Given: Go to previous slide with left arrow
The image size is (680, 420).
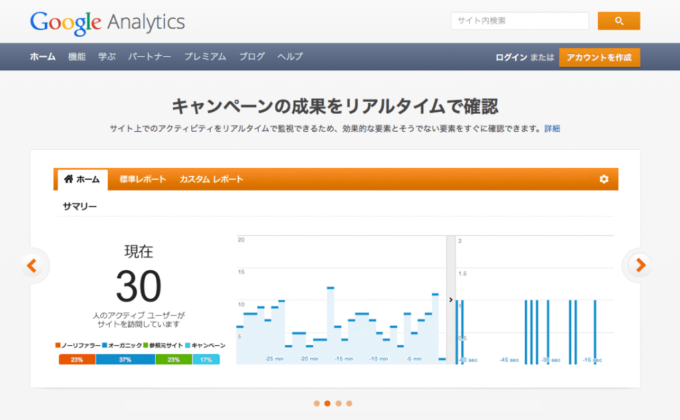Looking at the screenshot, I should click(x=32, y=265).
